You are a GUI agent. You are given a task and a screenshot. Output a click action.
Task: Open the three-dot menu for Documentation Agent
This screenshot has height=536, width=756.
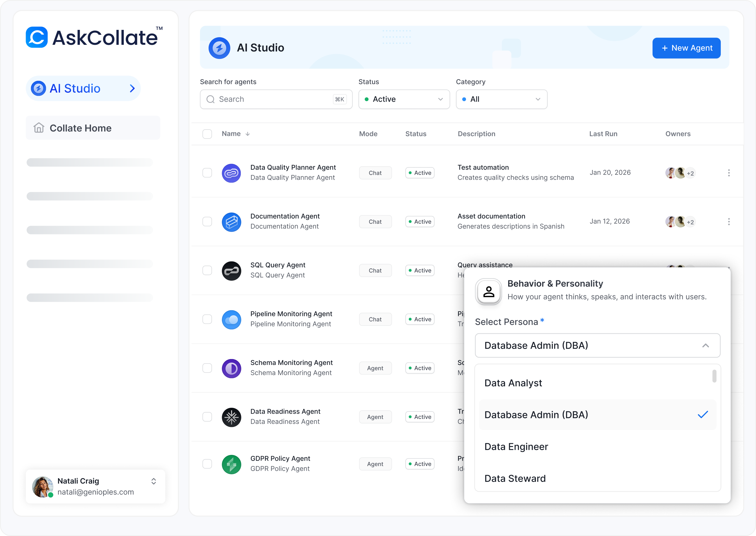coord(729,222)
